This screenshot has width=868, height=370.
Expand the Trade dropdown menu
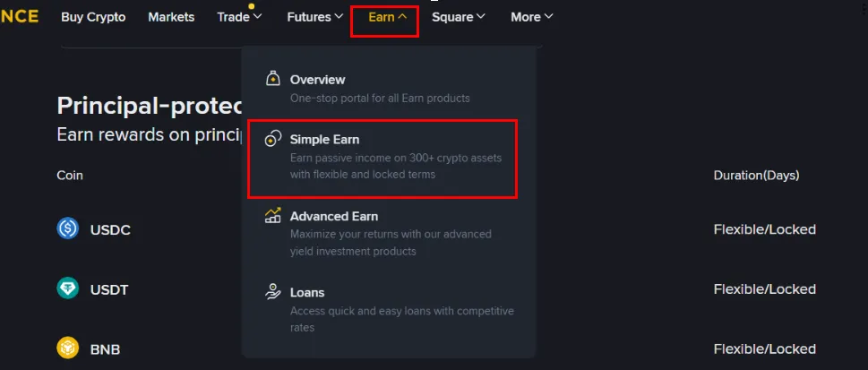click(239, 17)
